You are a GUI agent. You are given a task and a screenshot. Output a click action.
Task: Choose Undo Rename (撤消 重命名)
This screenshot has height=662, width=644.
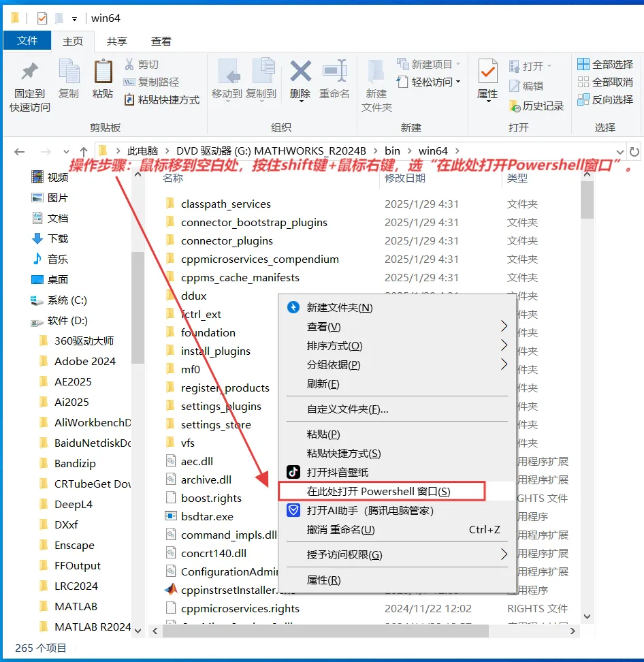click(x=397, y=529)
